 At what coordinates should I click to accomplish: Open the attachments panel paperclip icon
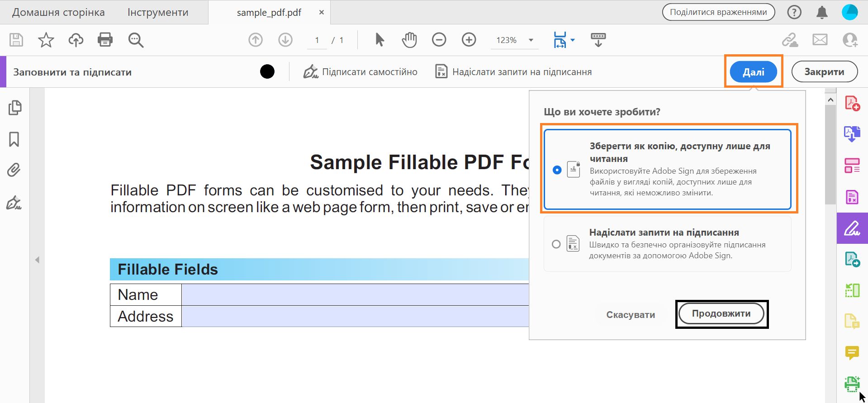pos(14,170)
